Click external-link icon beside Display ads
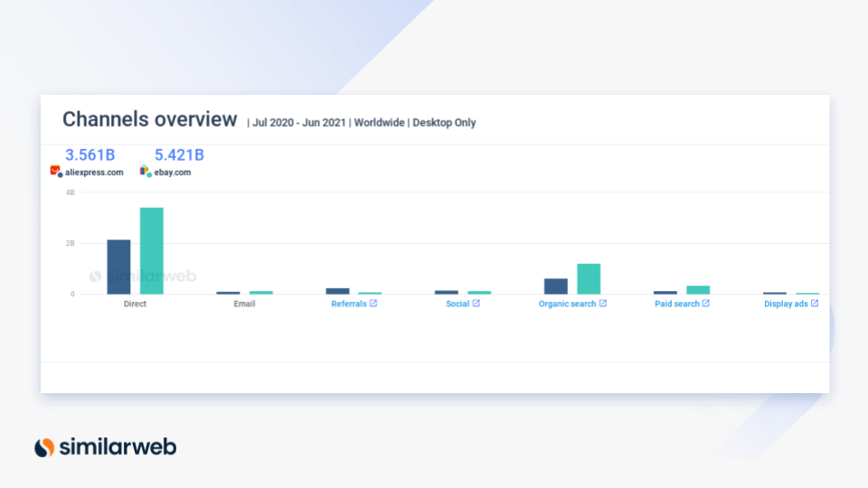 [815, 304]
